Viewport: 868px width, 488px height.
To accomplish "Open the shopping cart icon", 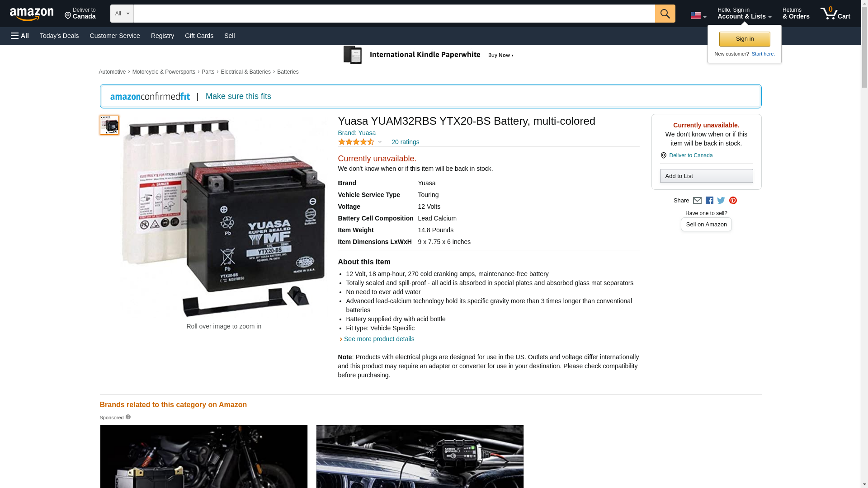I will 835,14.
